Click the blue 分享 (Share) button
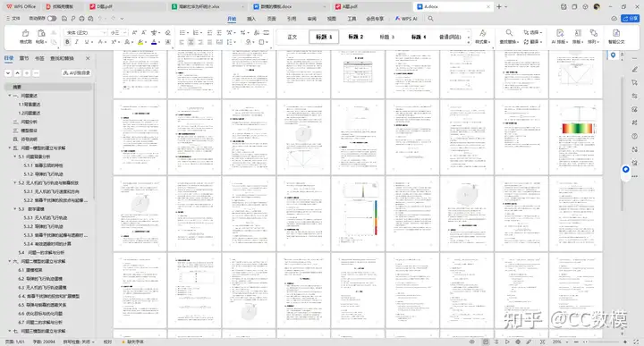644x346 pixels. point(631,19)
